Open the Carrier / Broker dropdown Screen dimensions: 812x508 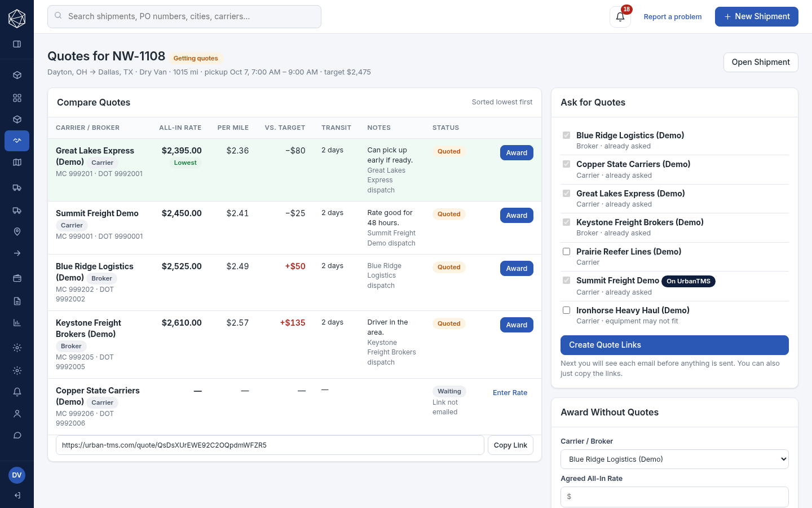pyautogui.click(x=674, y=459)
